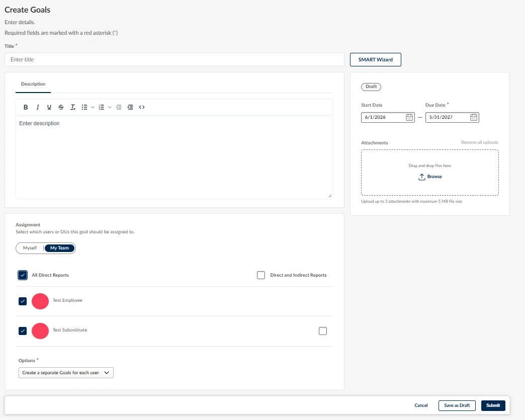This screenshot has height=420, width=525.
Task: Click into the description text area
Action: pyautogui.click(x=174, y=157)
